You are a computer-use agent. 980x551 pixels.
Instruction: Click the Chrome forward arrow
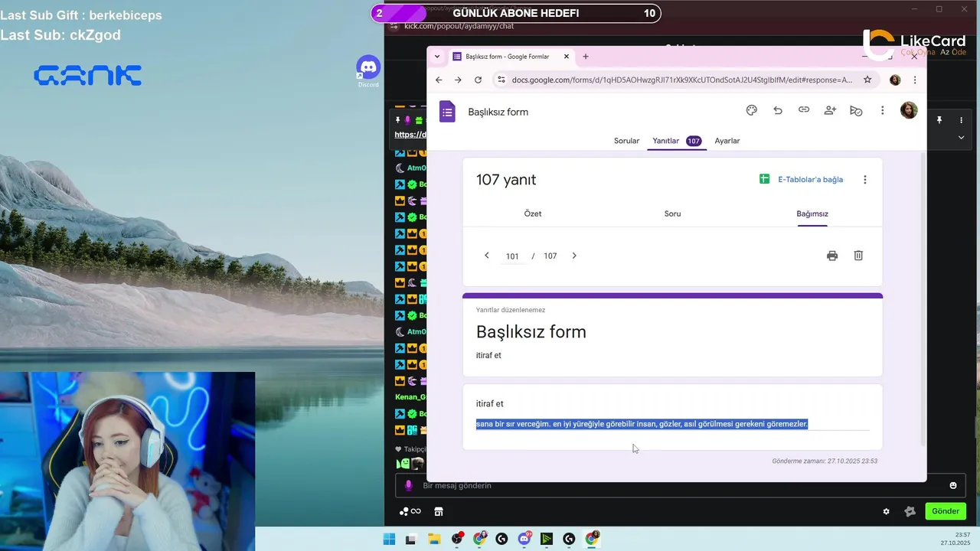(x=458, y=80)
